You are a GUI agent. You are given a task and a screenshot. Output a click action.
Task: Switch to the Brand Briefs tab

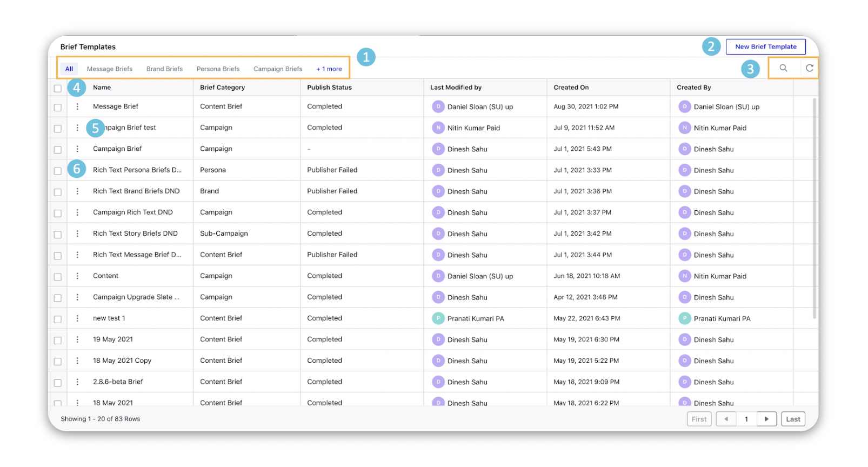[x=164, y=69]
